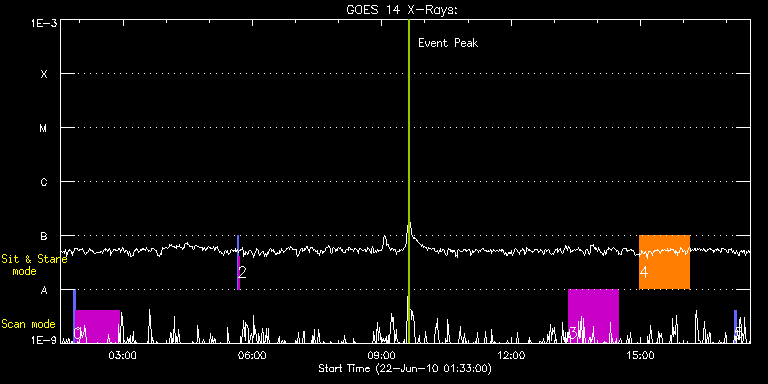This screenshot has width=768, height=384.
Task: Click the blue marker labeled 5
Action: tap(735, 326)
